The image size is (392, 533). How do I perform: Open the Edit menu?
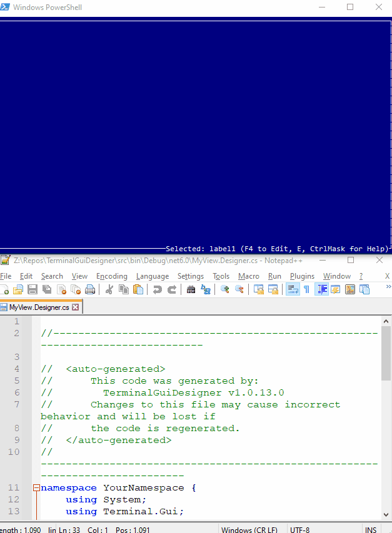click(x=26, y=276)
